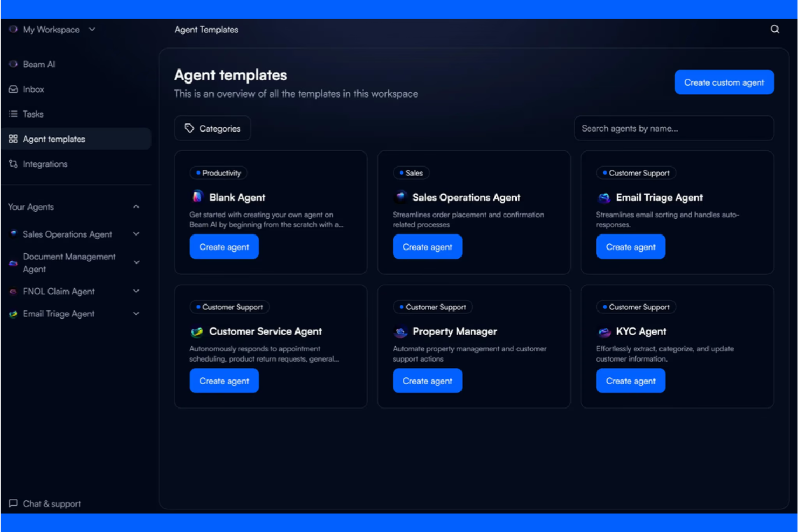Go to Inbox
The height and width of the screenshot is (532, 798).
click(76, 89)
